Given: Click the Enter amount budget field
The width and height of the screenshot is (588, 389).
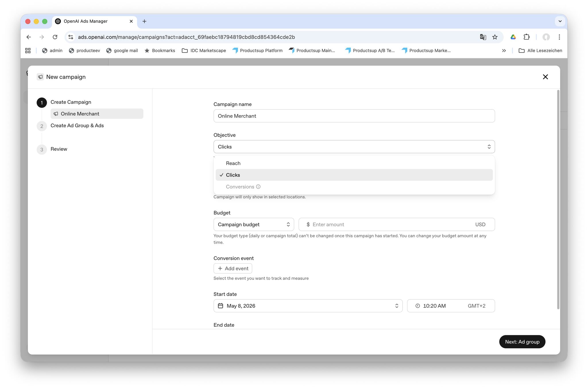Looking at the screenshot, I should (x=396, y=225).
